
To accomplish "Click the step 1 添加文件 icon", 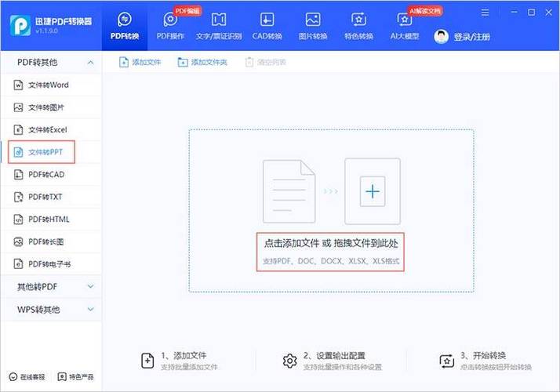I will pos(147,361).
